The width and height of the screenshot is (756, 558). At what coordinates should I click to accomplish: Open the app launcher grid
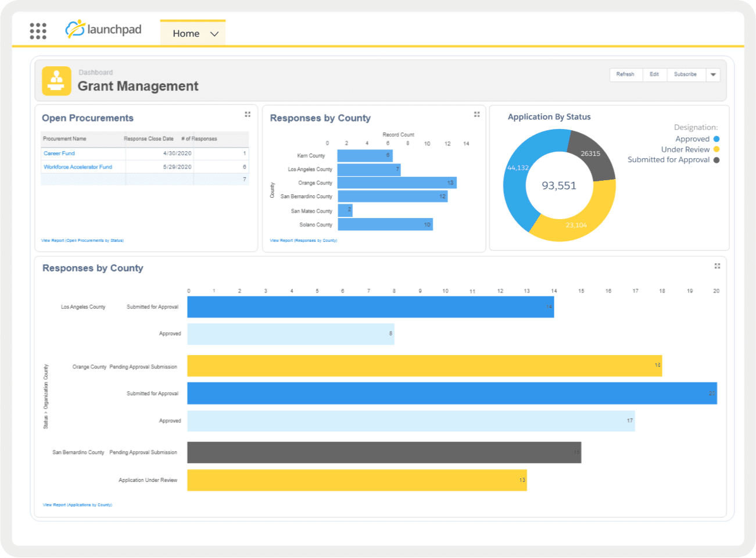click(38, 31)
